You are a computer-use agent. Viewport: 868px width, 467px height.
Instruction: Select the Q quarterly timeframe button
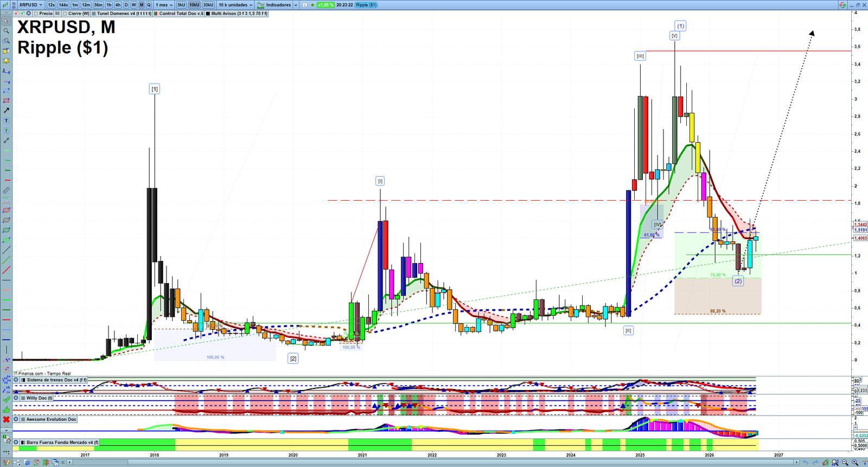[x=149, y=5]
